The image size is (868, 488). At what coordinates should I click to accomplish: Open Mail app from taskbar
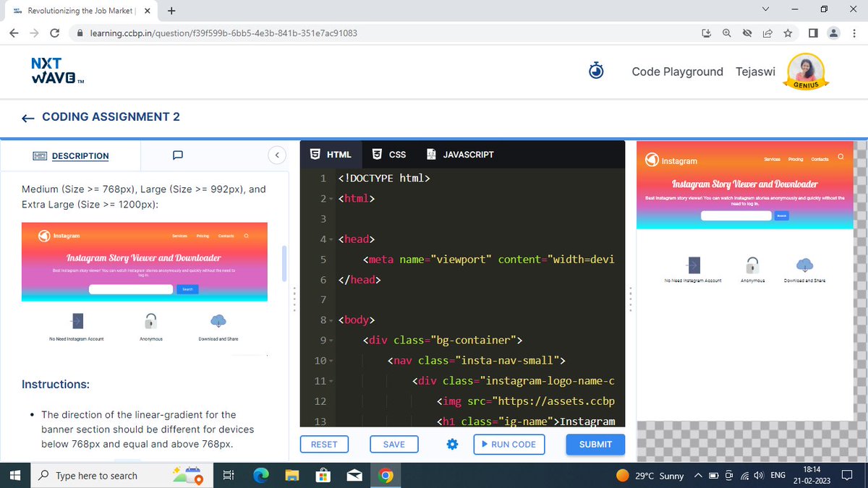click(354, 476)
